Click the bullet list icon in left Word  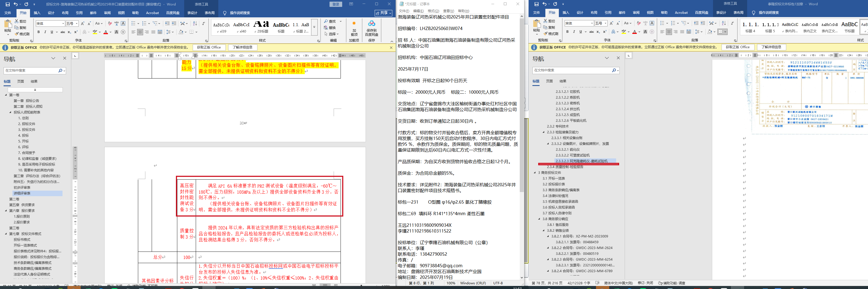[x=134, y=24]
